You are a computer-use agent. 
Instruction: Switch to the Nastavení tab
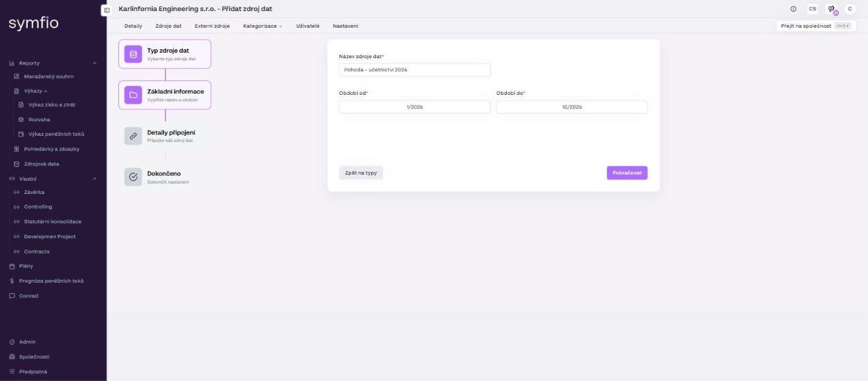pos(345,26)
